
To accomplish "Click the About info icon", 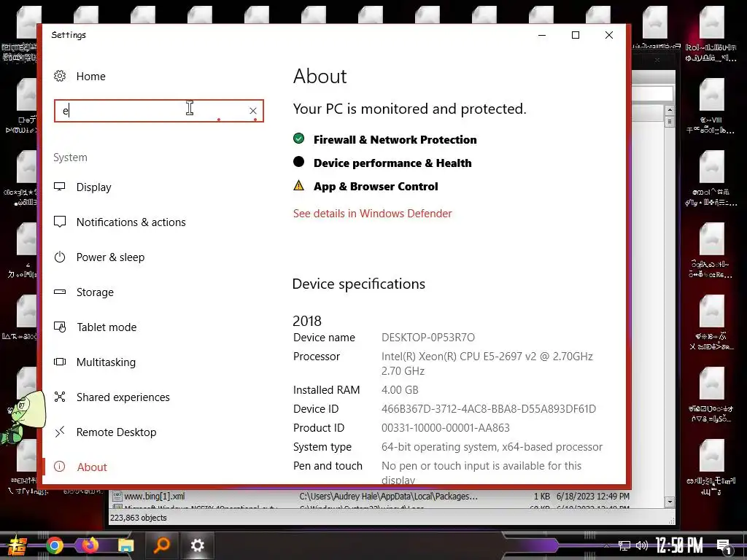I will (x=60, y=467).
